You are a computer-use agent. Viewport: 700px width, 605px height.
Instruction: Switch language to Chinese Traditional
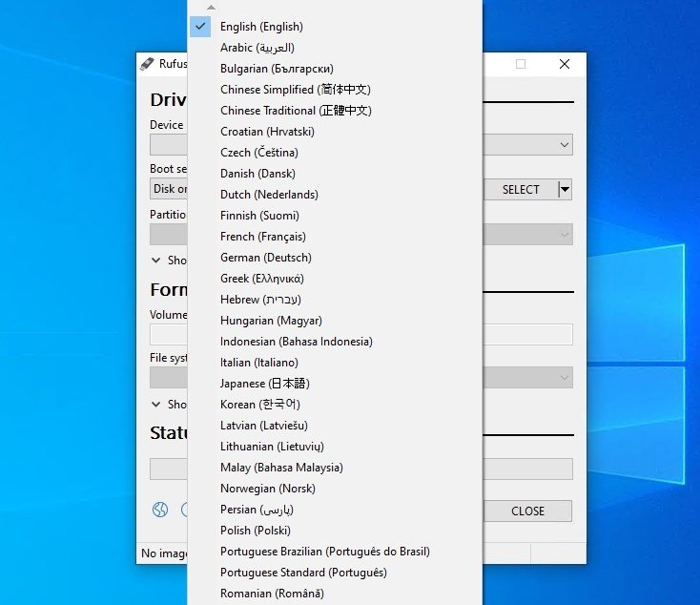coord(335,111)
